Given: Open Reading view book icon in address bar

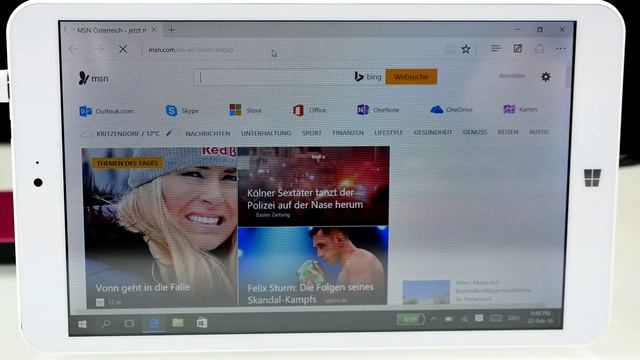Looking at the screenshot, I should tap(450, 49).
